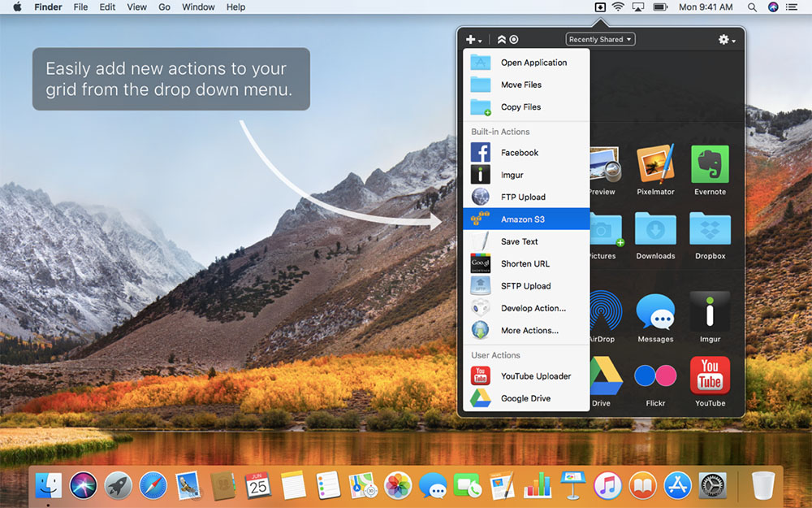Select SFTP Upload from the menu
The width and height of the screenshot is (812, 508).
click(x=526, y=285)
